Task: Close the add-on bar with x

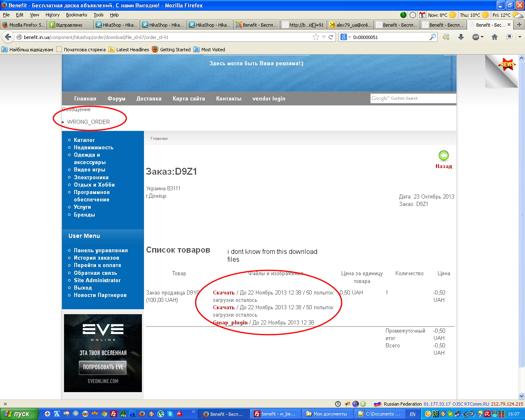Action: (x=5, y=404)
